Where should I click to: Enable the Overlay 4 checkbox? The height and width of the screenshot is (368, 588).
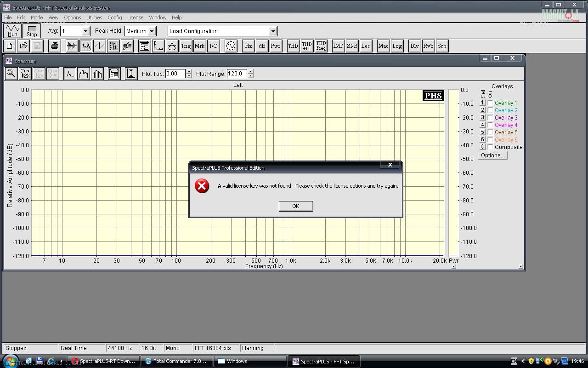490,125
